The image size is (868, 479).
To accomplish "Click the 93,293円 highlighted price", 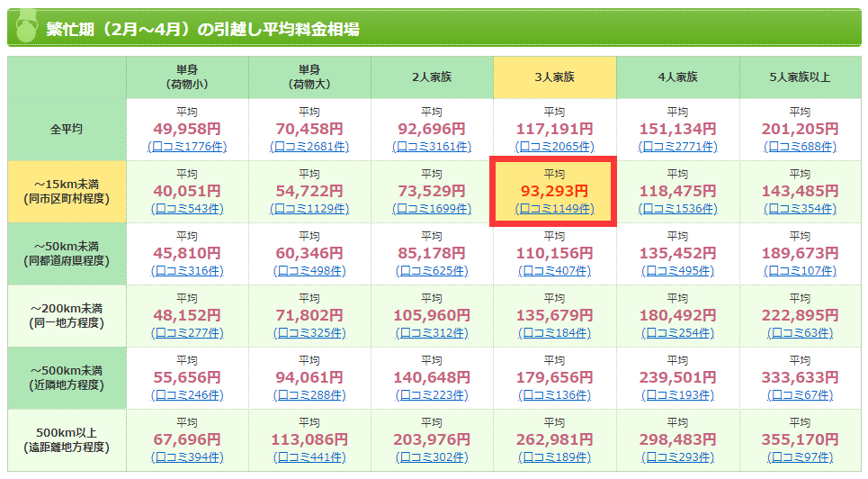I will 555,191.
